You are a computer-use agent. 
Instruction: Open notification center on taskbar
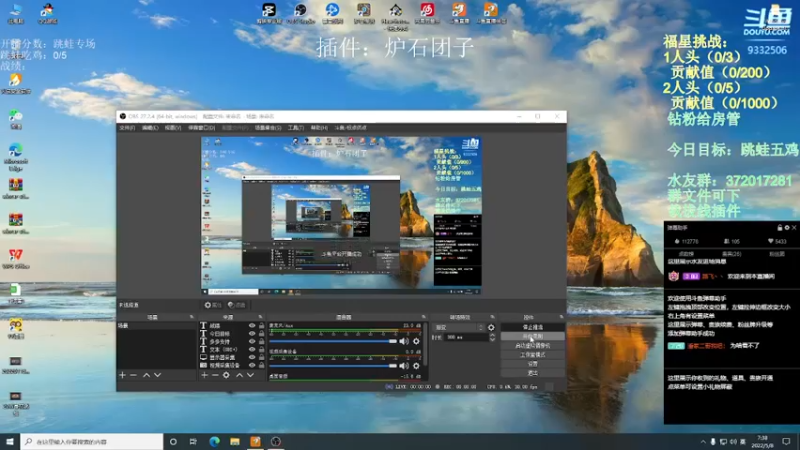click(x=786, y=441)
